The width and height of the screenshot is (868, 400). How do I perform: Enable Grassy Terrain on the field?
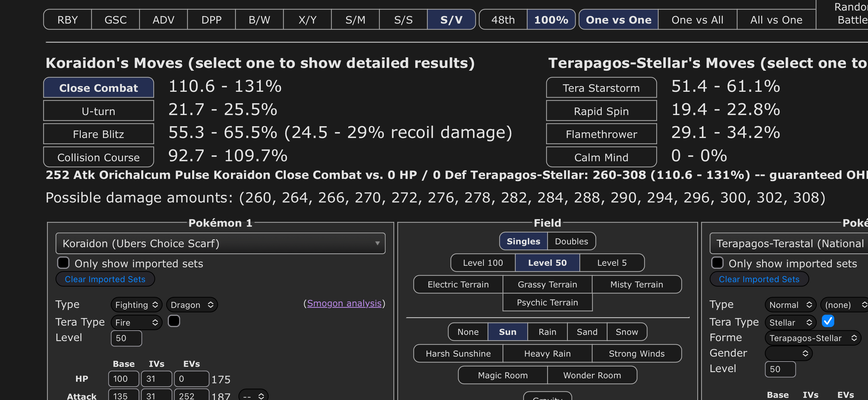tap(547, 285)
